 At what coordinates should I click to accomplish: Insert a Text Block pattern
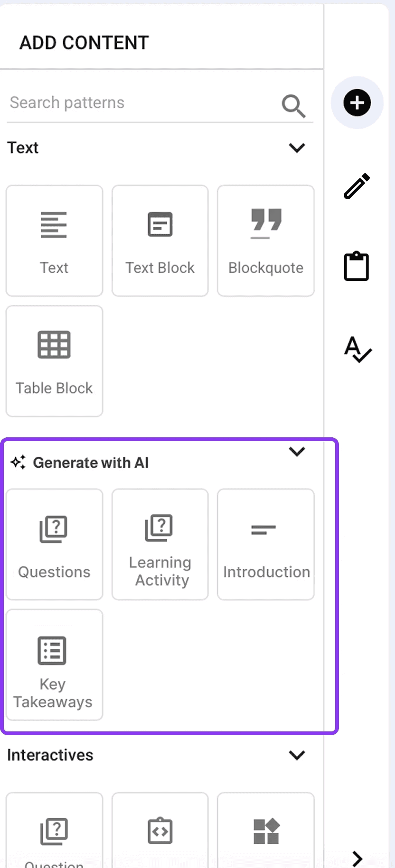(x=160, y=241)
